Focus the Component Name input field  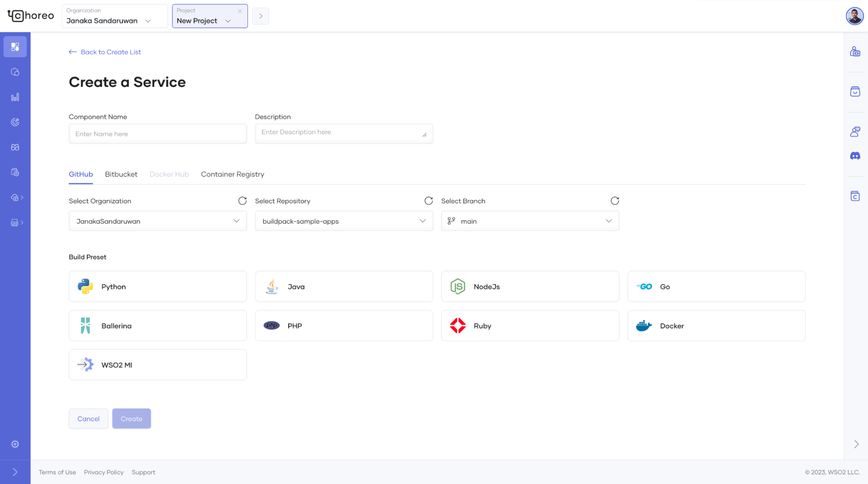tap(158, 134)
